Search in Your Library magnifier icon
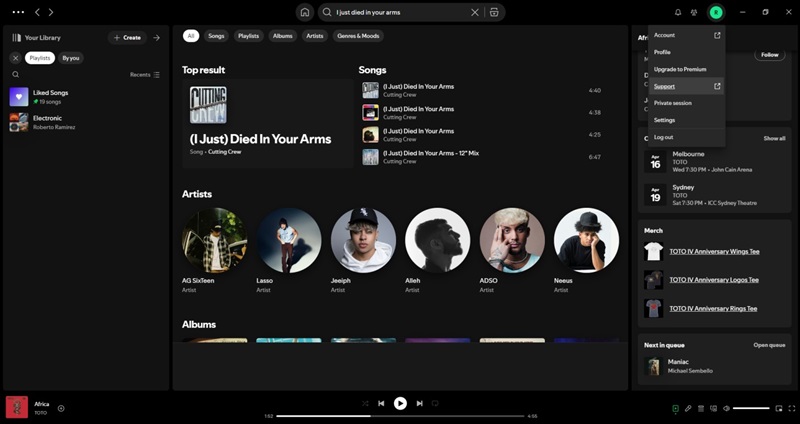 pyautogui.click(x=16, y=74)
